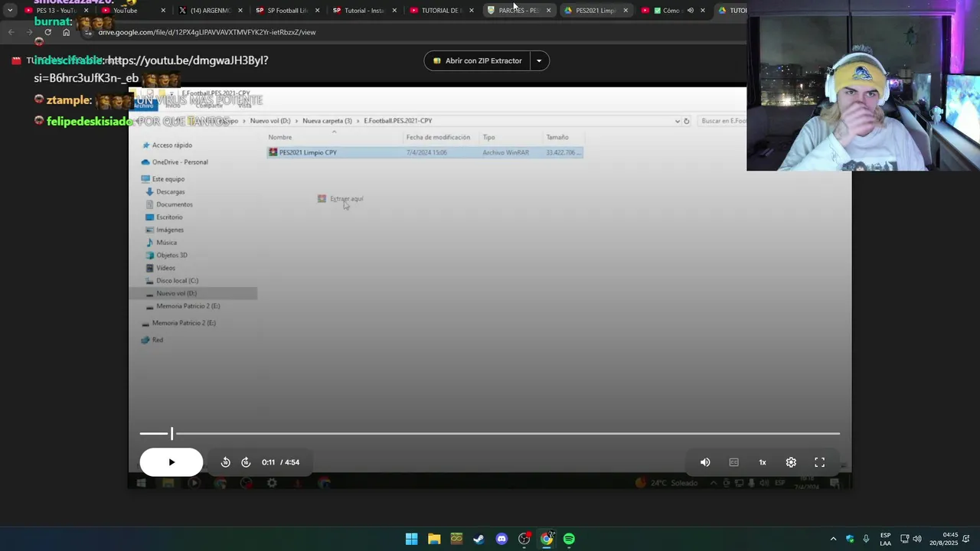The height and width of the screenshot is (551, 980).
Task: Open Spotify from taskbar
Action: [569, 539]
